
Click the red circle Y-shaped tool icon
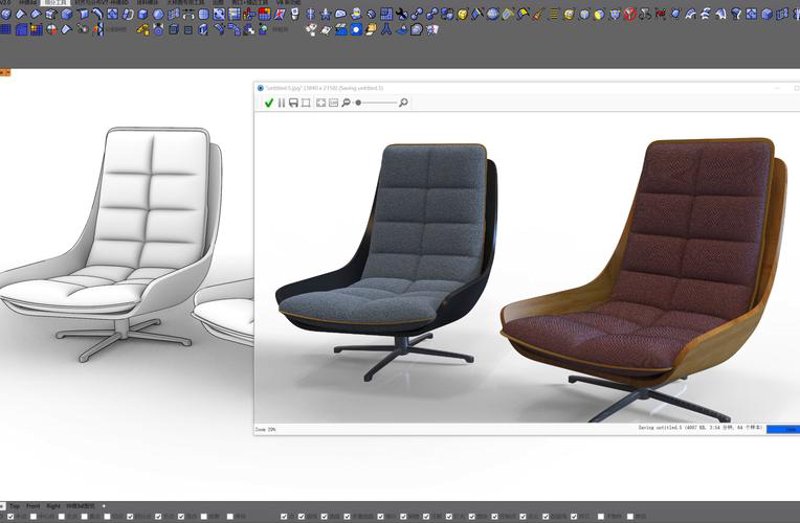(630, 14)
